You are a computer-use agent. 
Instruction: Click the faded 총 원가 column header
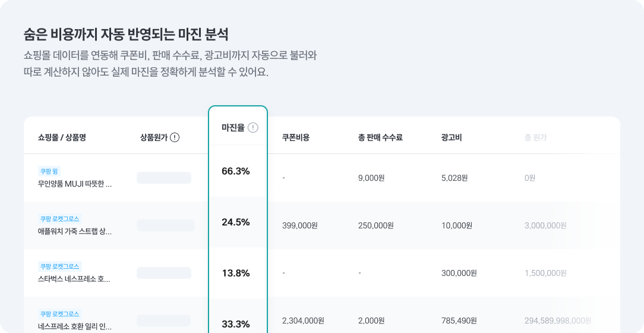(535, 137)
